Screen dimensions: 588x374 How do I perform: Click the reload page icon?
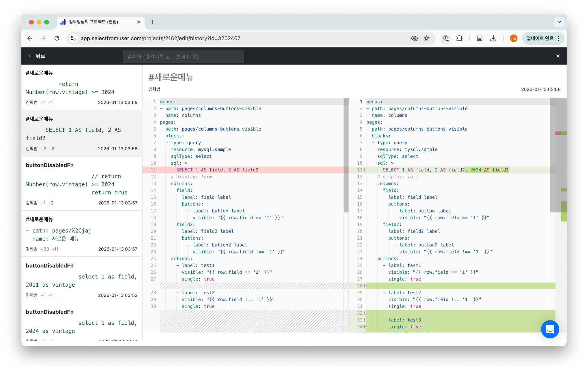coord(57,38)
